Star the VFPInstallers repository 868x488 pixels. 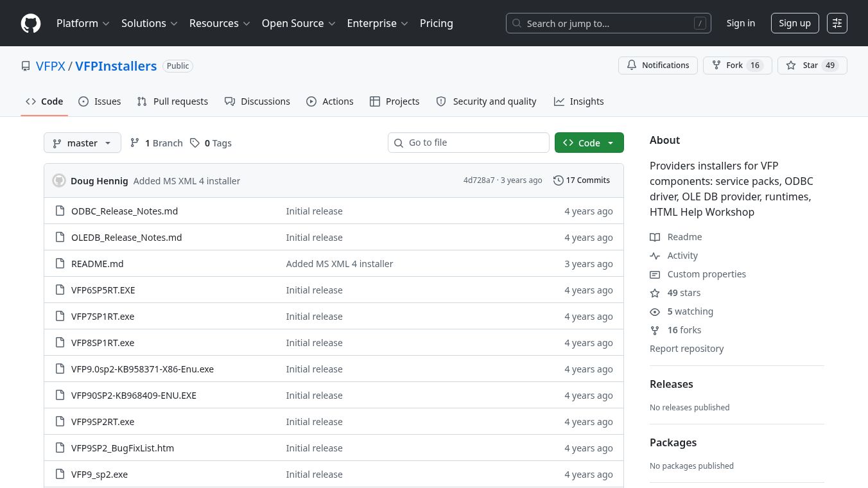812,65
